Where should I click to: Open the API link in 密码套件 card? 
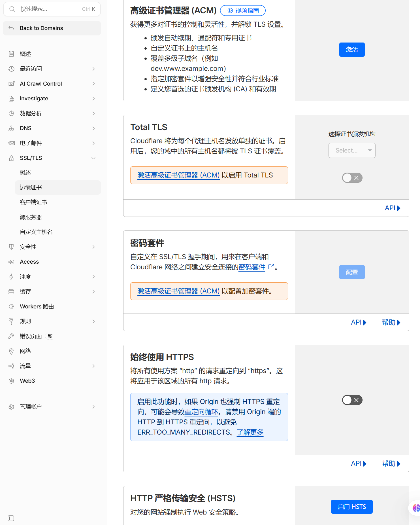coord(359,322)
